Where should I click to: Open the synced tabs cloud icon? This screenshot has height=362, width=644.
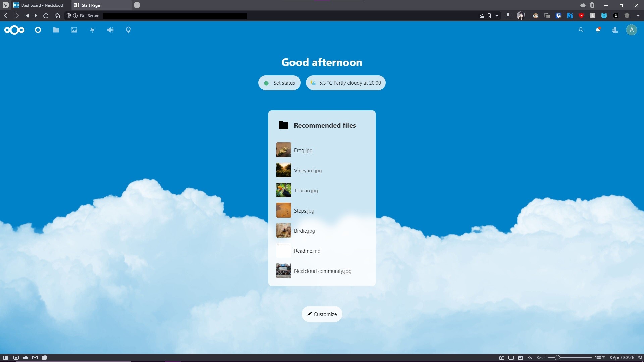[583, 5]
